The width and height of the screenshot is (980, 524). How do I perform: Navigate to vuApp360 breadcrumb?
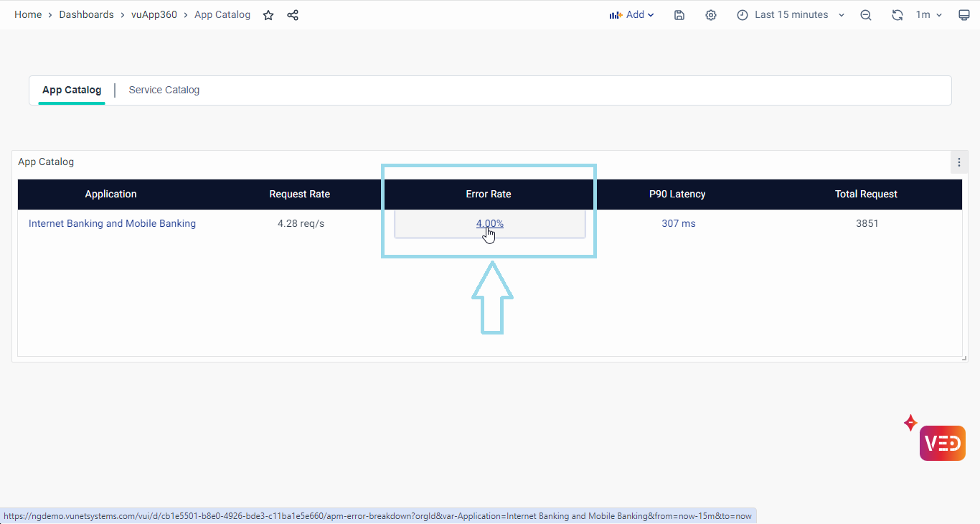click(154, 15)
